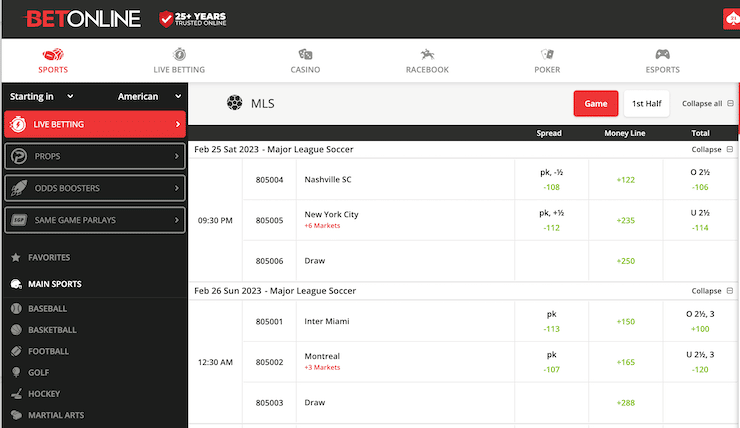Click the MLS soccer ball icon

tap(235, 102)
